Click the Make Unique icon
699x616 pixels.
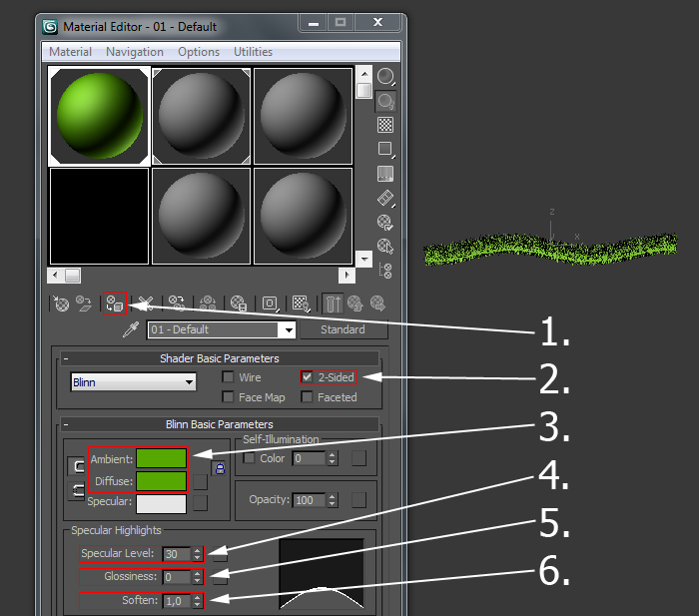pyautogui.click(x=208, y=304)
